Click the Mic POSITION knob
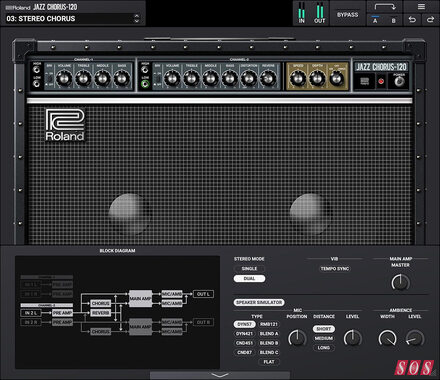The width and height of the screenshot is (440, 380). (297, 338)
